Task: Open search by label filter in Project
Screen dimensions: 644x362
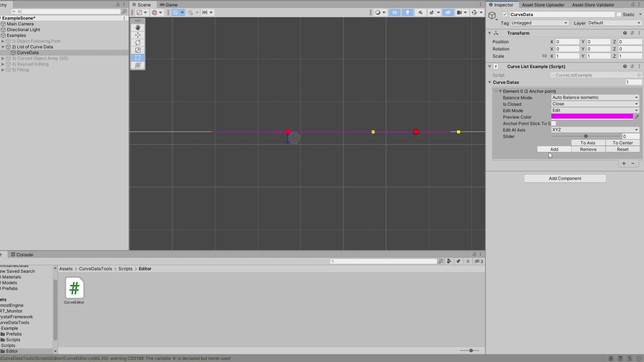Action: point(458,261)
